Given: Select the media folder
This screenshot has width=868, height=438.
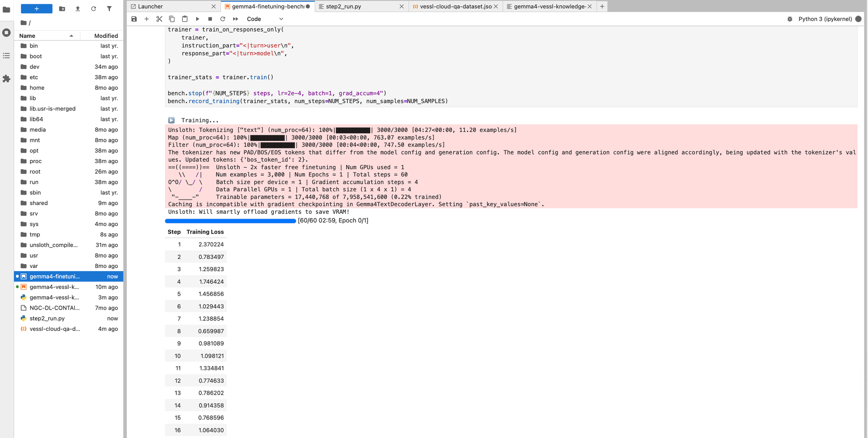Looking at the screenshot, I should coord(69,130).
